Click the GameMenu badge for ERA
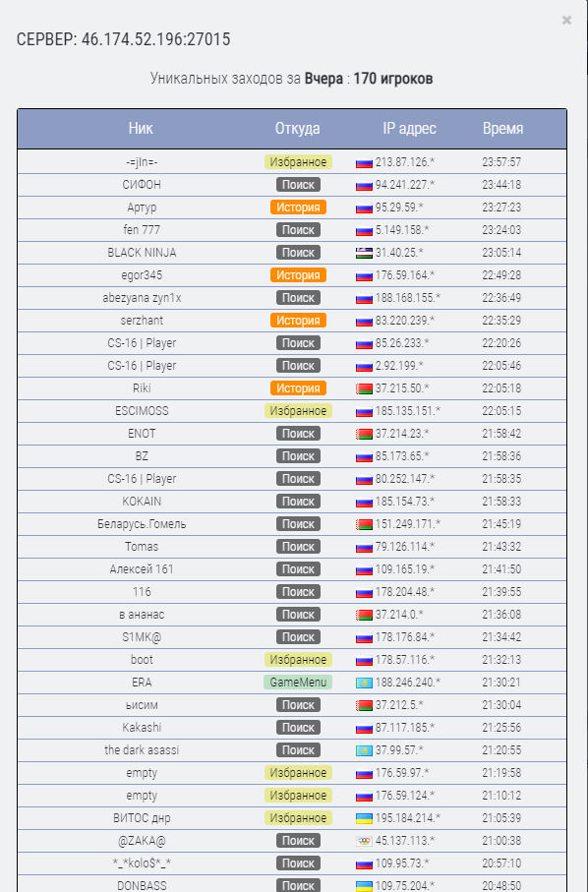 (x=298, y=683)
